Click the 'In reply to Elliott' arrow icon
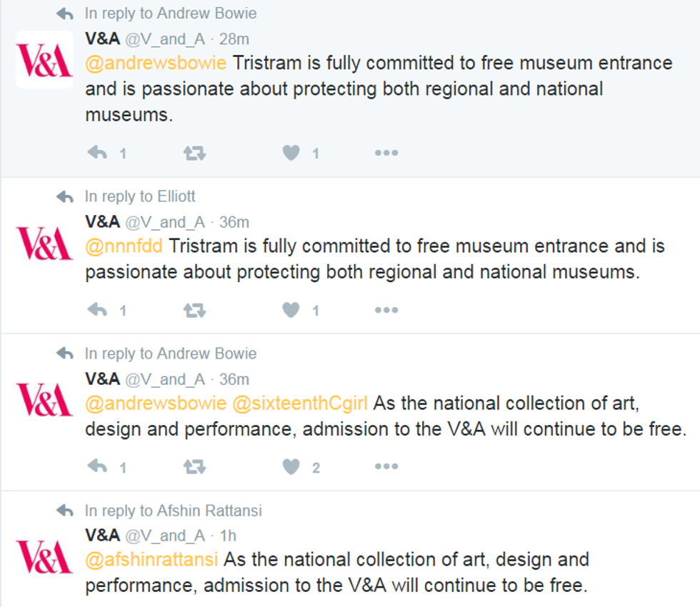This screenshot has height=607, width=700. 65,196
